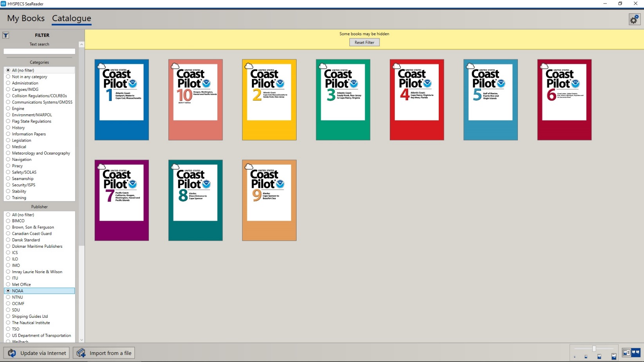Image resolution: width=644 pixels, height=362 pixels.
Task: Click the cloud icon on Coast Pilot 7
Action: (x=101, y=167)
